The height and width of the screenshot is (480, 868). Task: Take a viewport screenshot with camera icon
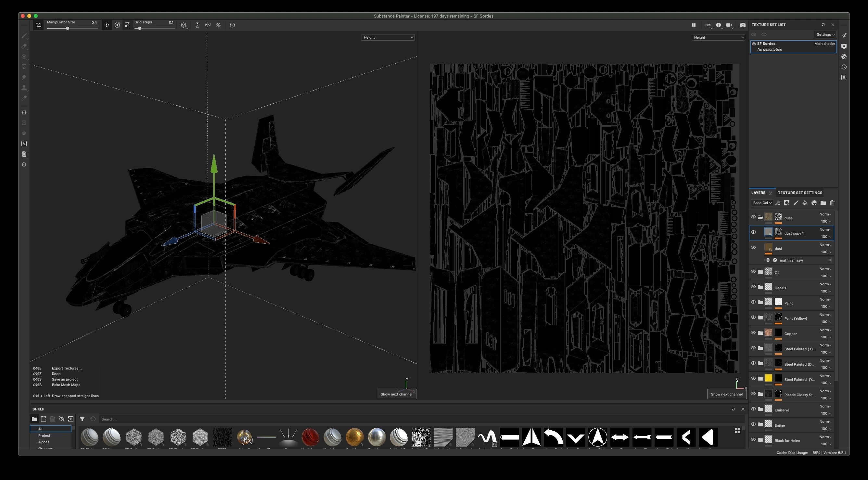743,25
